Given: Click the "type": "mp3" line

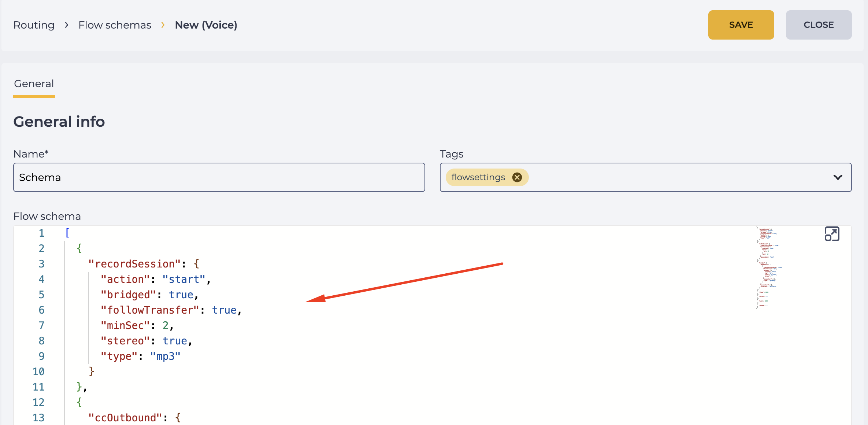Looking at the screenshot, I should [141, 356].
